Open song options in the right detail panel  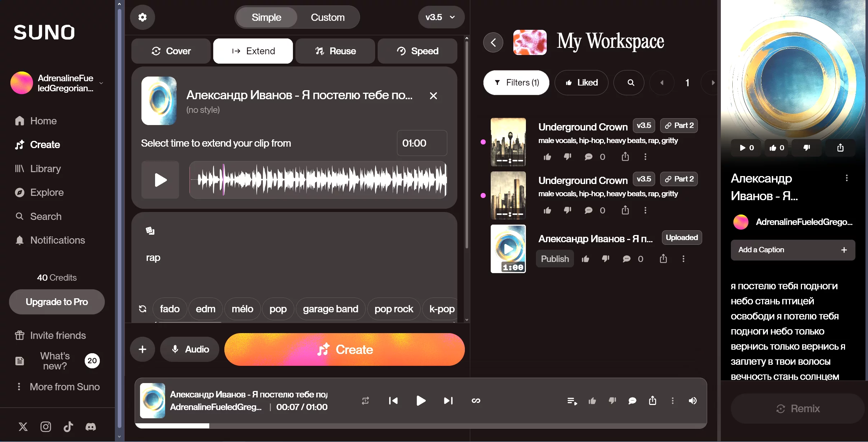pyautogui.click(x=847, y=178)
